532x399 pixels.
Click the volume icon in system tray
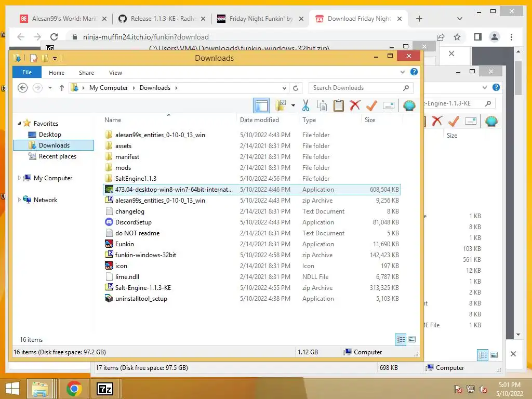483,389
